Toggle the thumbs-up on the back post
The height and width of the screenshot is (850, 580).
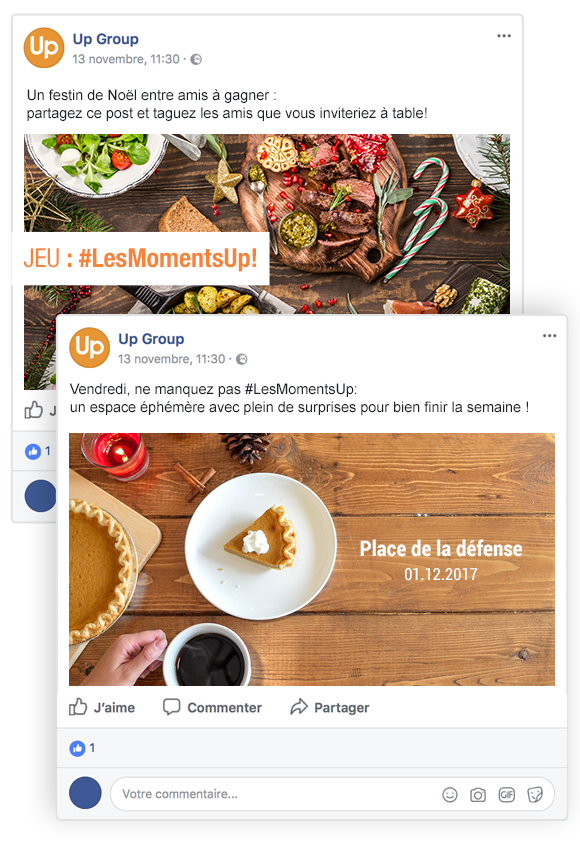point(34,410)
